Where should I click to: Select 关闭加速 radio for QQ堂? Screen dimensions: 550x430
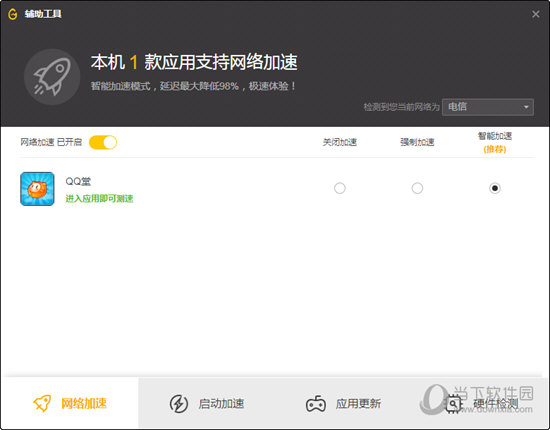[340, 188]
